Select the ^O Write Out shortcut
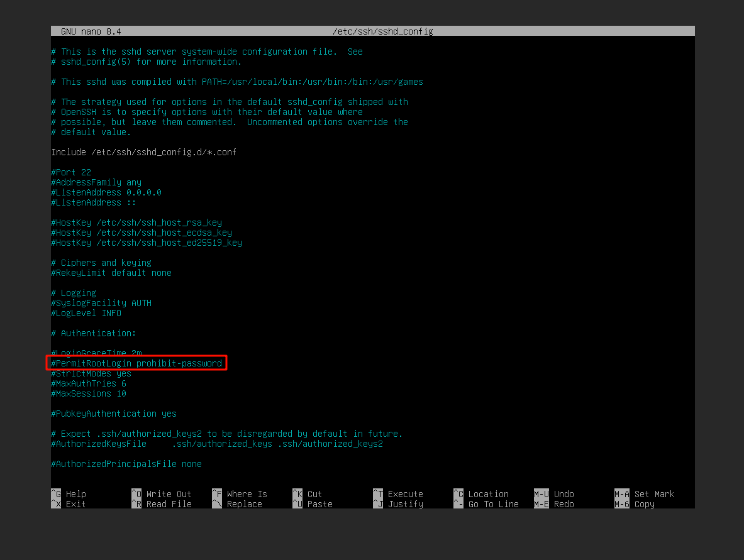This screenshot has height=560, width=744. pos(161,494)
